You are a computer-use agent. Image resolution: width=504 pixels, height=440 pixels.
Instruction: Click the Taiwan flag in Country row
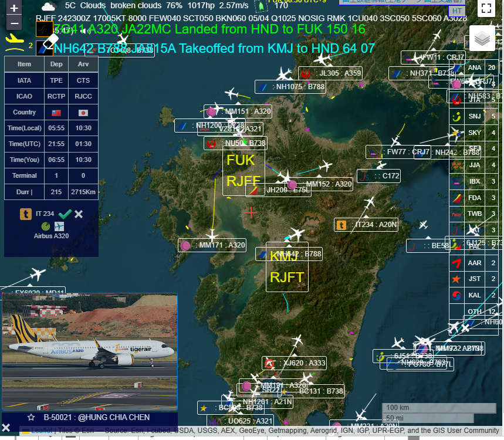point(56,113)
